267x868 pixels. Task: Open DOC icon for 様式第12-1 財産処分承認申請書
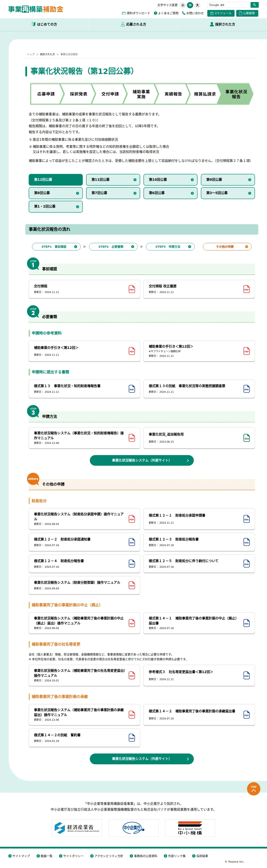tap(246, 519)
